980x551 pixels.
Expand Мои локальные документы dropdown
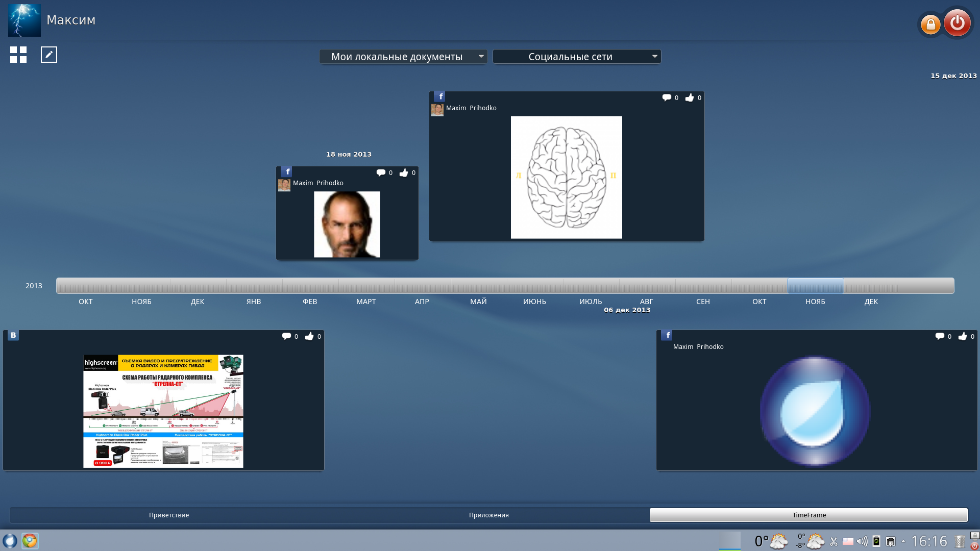pyautogui.click(x=481, y=56)
